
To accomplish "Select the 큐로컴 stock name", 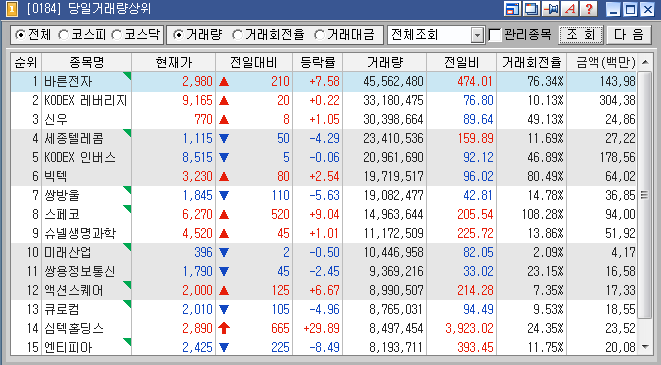I will click(62, 309).
